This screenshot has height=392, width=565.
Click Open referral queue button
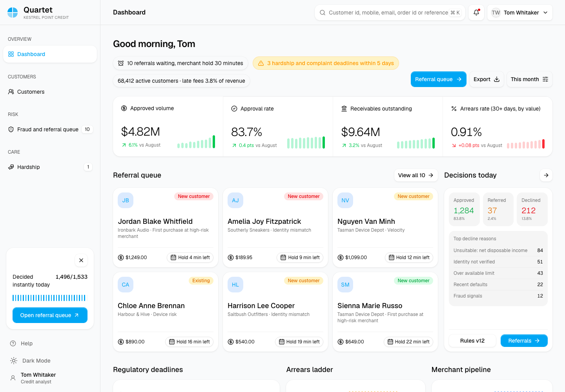(50, 315)
